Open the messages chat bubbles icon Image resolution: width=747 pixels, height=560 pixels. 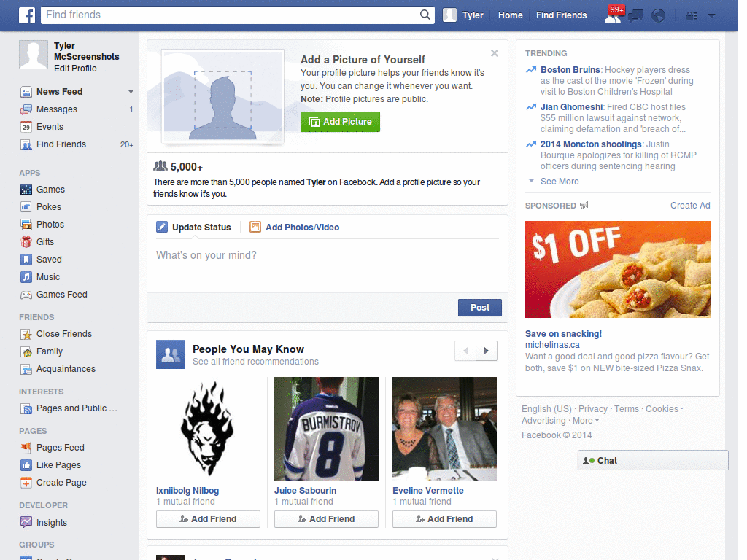tap(635, 16)
